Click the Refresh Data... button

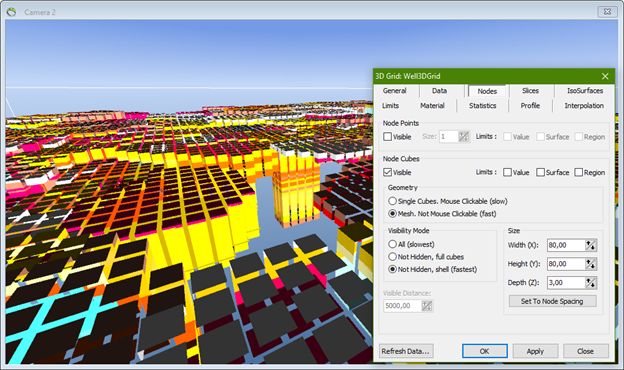(x=406, y=351)
